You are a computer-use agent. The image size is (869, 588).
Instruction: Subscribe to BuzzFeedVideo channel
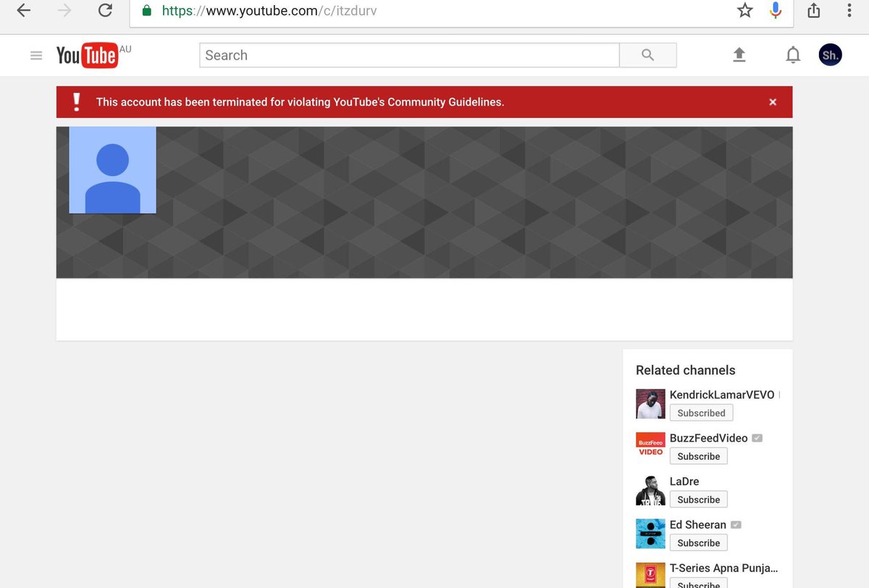[698, 456]
